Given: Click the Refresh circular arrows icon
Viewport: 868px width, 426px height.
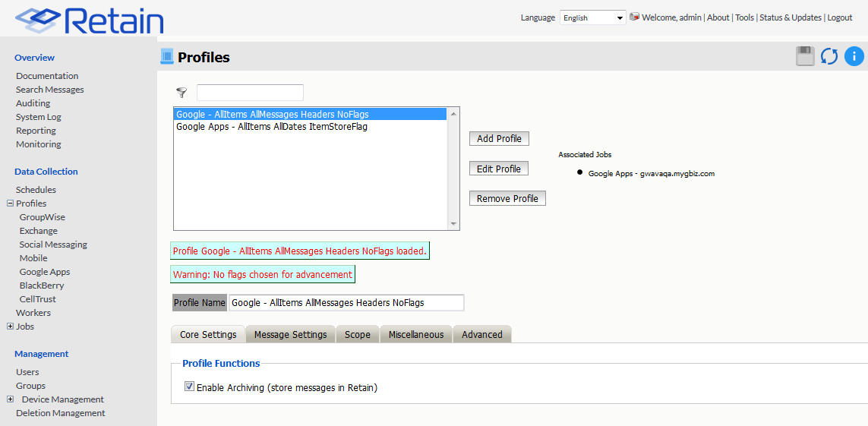Looking at the screenshot, I should pyautogui.click(x=829, y=56).
